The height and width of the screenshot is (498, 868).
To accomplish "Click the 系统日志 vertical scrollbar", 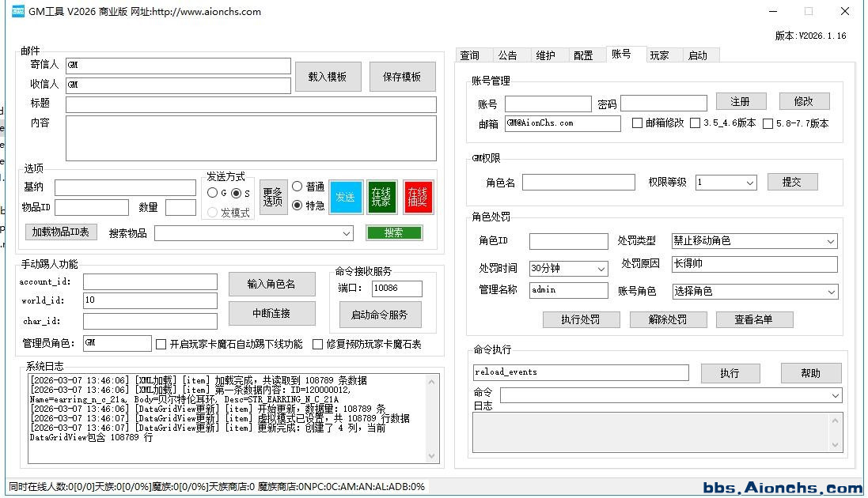I will 432,418.
